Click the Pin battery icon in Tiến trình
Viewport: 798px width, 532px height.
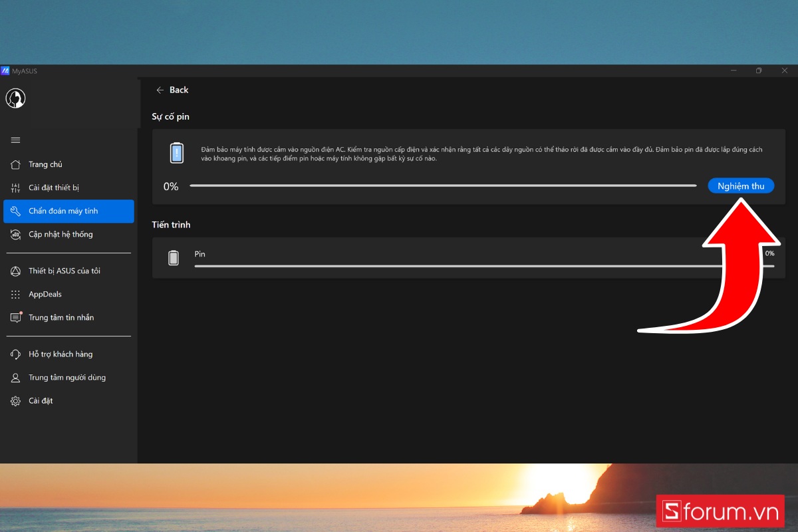(174, 258)
